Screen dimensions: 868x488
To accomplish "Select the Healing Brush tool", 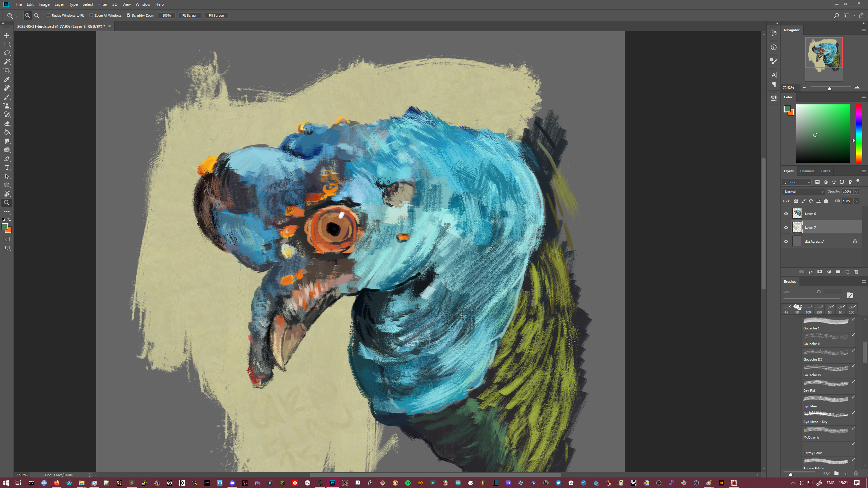I will [x=7, y=88].
